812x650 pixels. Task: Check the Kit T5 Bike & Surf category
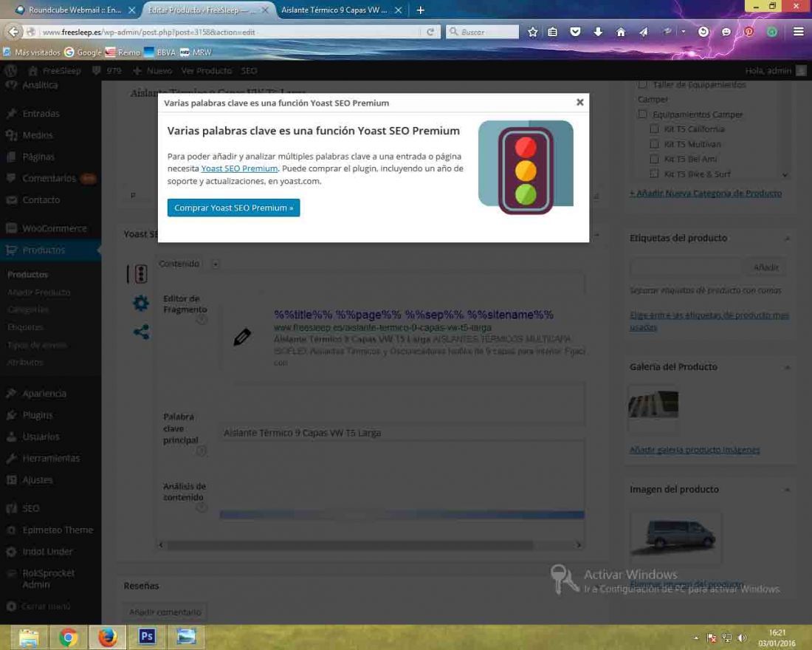click(654, 174)
